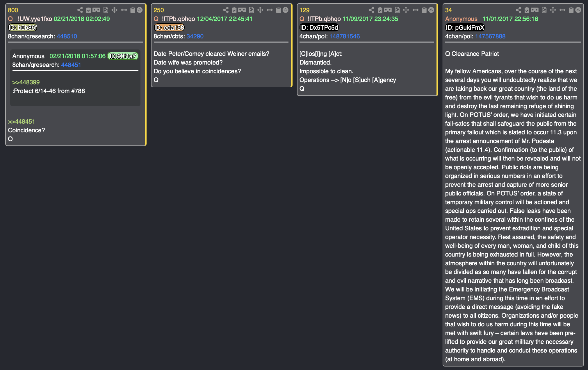Click post number 800

tap(13, 10)
